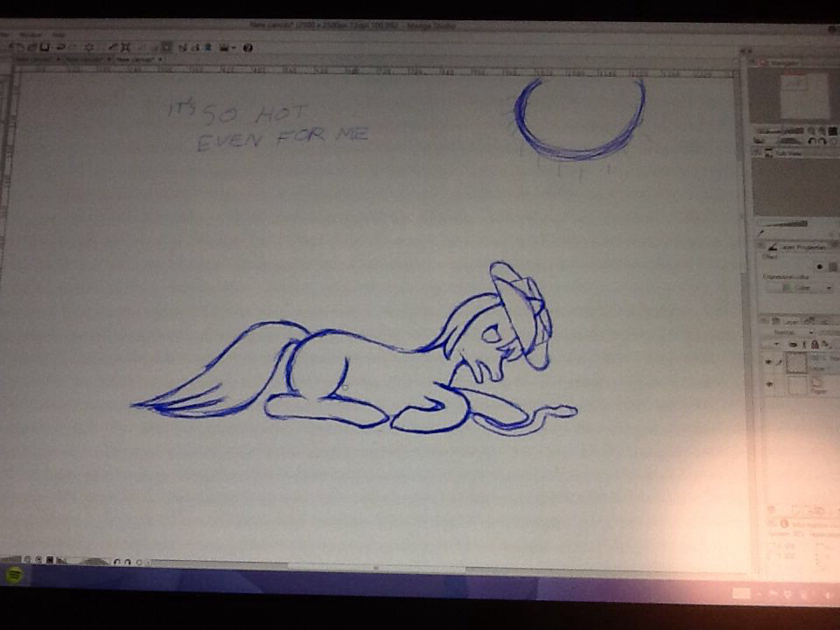This screenshot has height=630, width=840.
Task: Click the rotate left icon in Navigator
Action: point(812,141)
